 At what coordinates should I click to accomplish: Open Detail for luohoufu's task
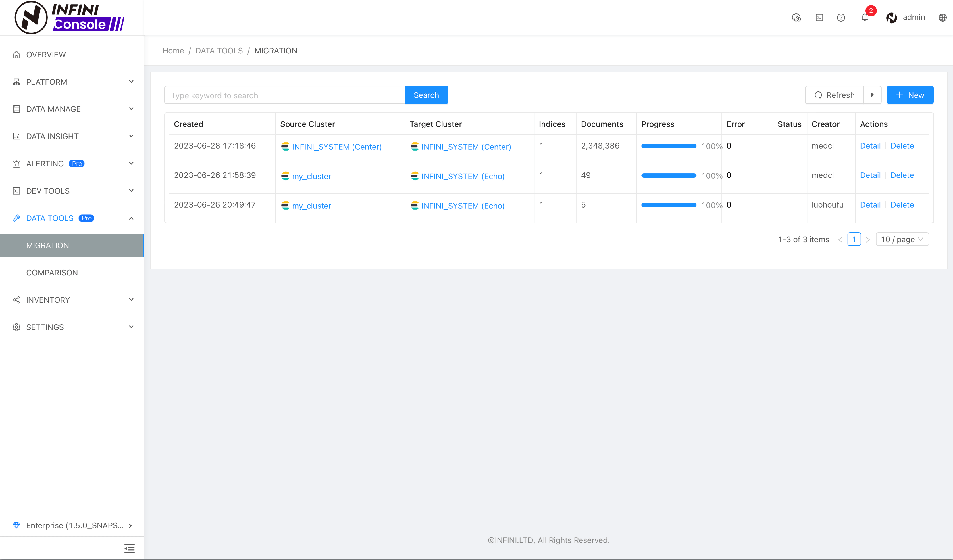point(870,204)
